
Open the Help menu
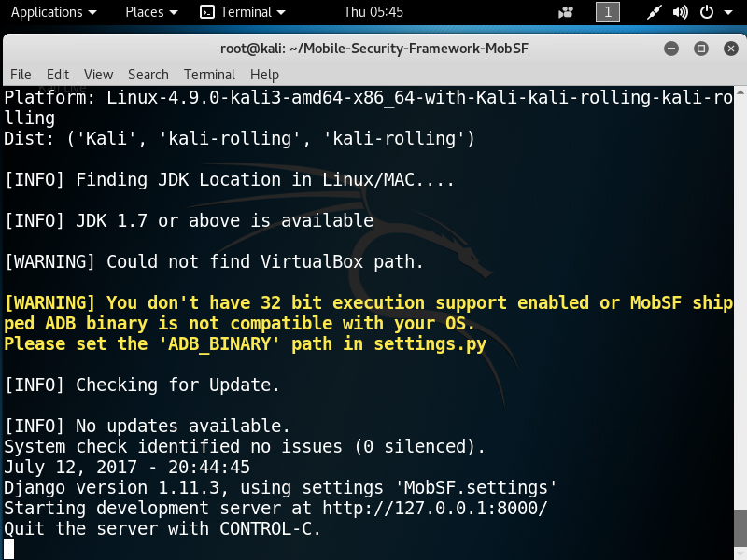coord(264,75)
